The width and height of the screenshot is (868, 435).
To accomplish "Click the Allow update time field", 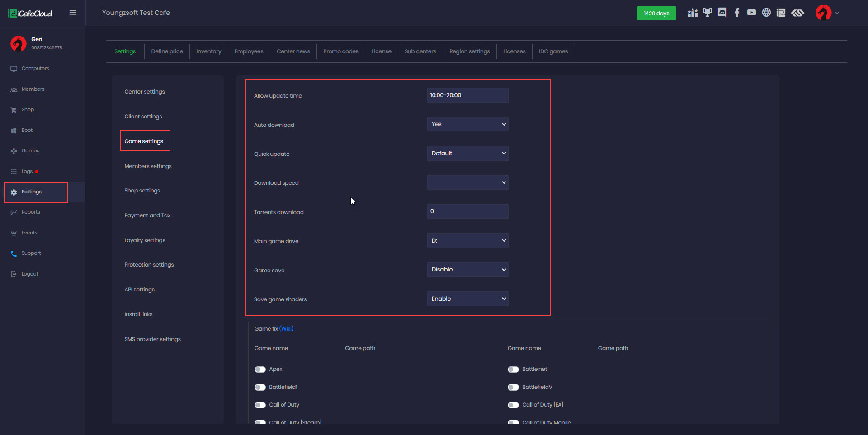I will click(x=467, y=95).
